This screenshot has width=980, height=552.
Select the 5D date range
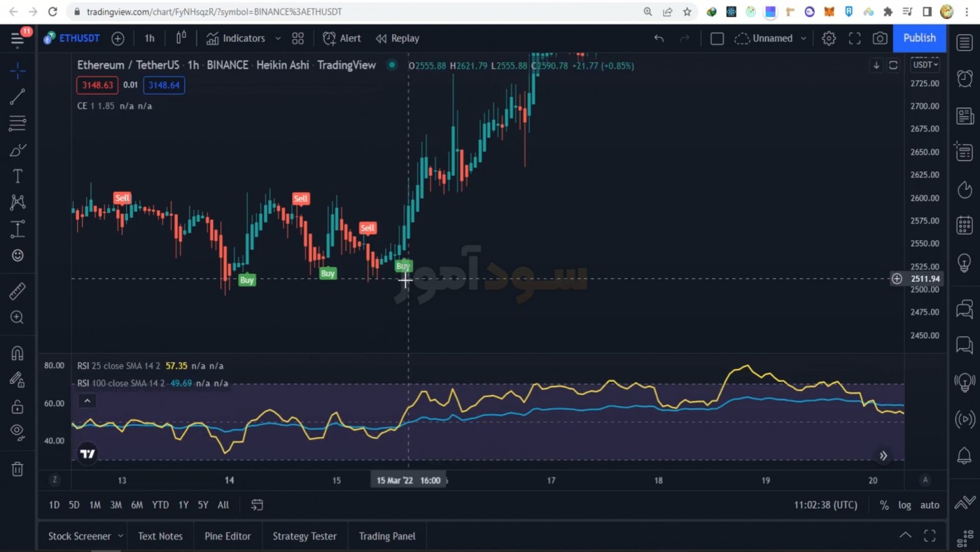(x=74, y=505)
